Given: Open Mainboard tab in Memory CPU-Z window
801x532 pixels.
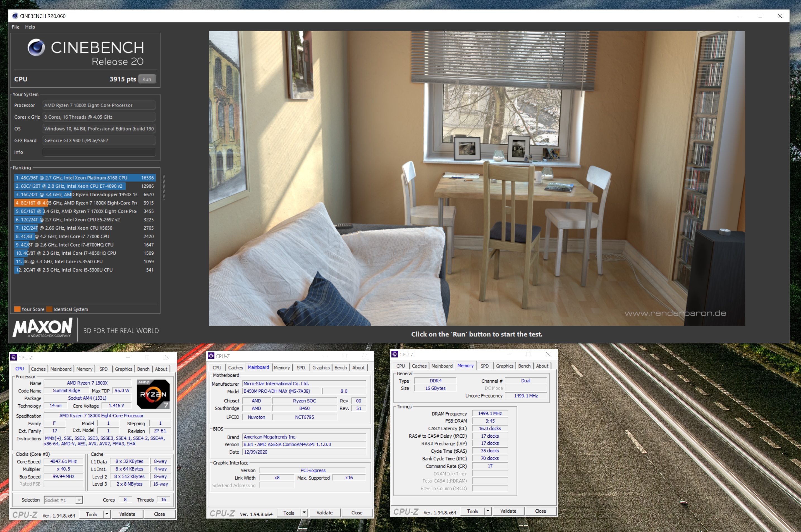Looking at the screenshot, I should (x=442, y=366).
